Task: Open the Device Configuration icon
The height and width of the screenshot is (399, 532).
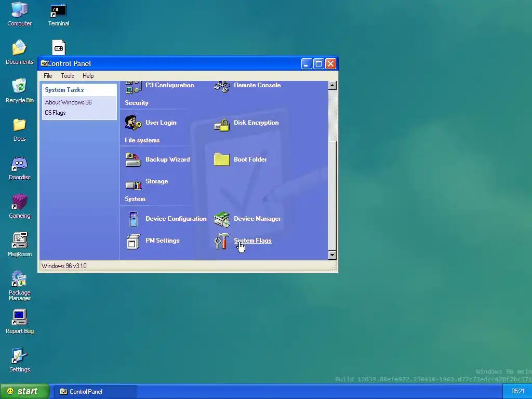Action: pyautogui.click(x=134, y=219)
